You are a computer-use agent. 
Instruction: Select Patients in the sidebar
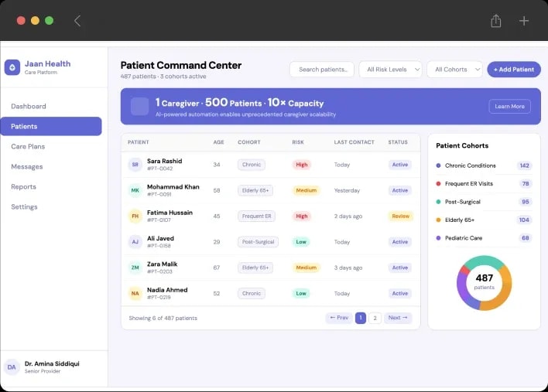click(51, 126)
